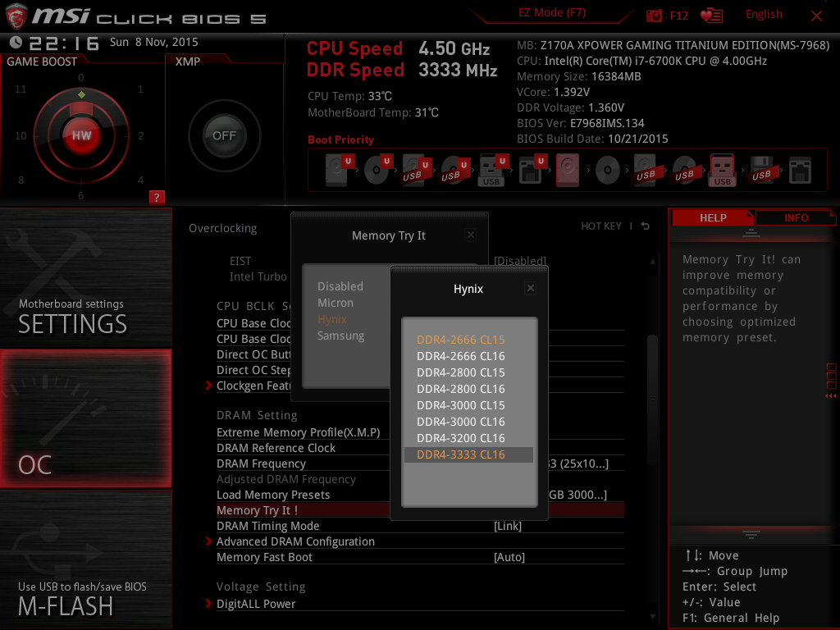
Task: Close the Memory Try It popup
Action: click(x=470, y=235)
